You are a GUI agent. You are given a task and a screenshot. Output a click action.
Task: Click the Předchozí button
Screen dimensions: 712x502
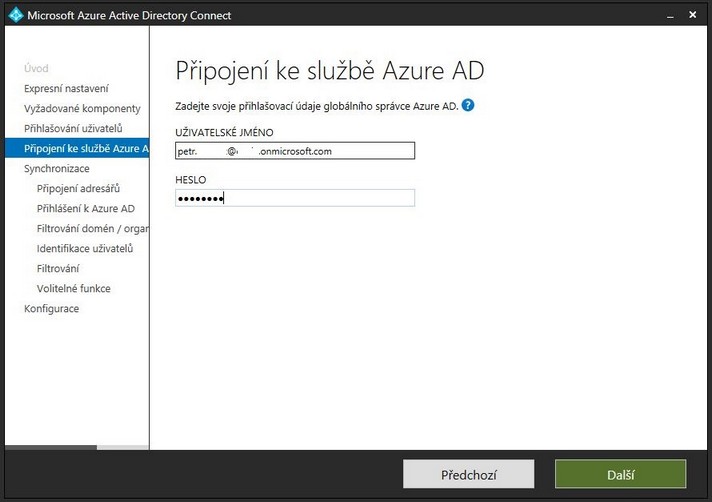[x=468, y=474]
